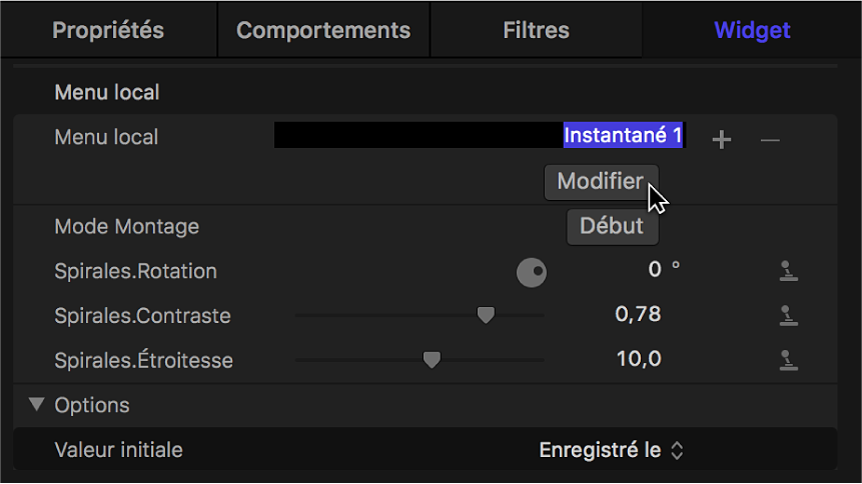Click the Spirales.Étroitesse slider handle
This screenshot has height=484, width=862.
(x=431, y=359)
